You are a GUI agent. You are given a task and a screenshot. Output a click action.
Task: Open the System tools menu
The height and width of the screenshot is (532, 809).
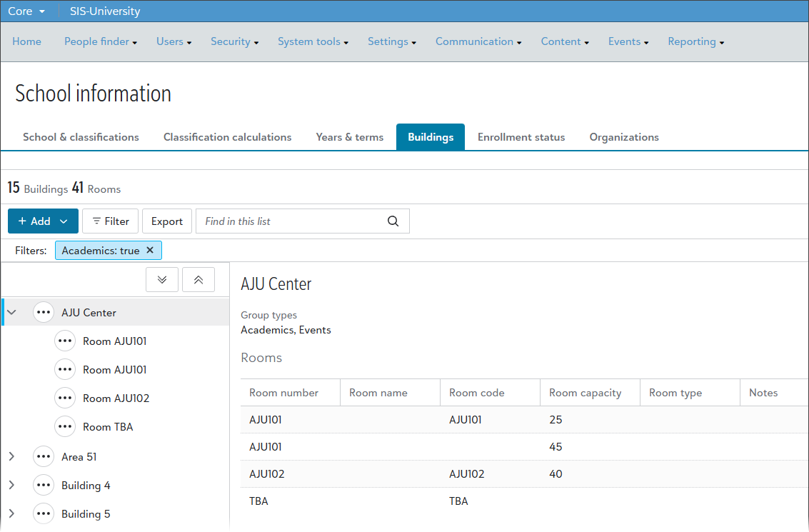[x=313, y=42]
